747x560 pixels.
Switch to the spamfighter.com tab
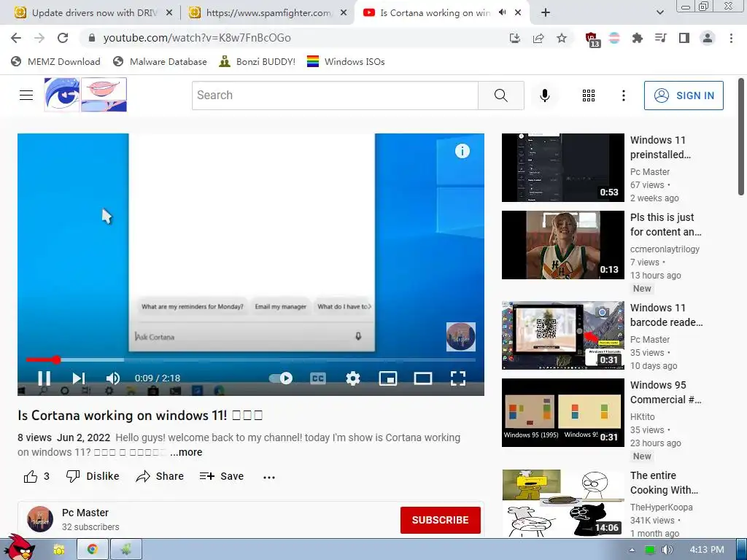268,13
